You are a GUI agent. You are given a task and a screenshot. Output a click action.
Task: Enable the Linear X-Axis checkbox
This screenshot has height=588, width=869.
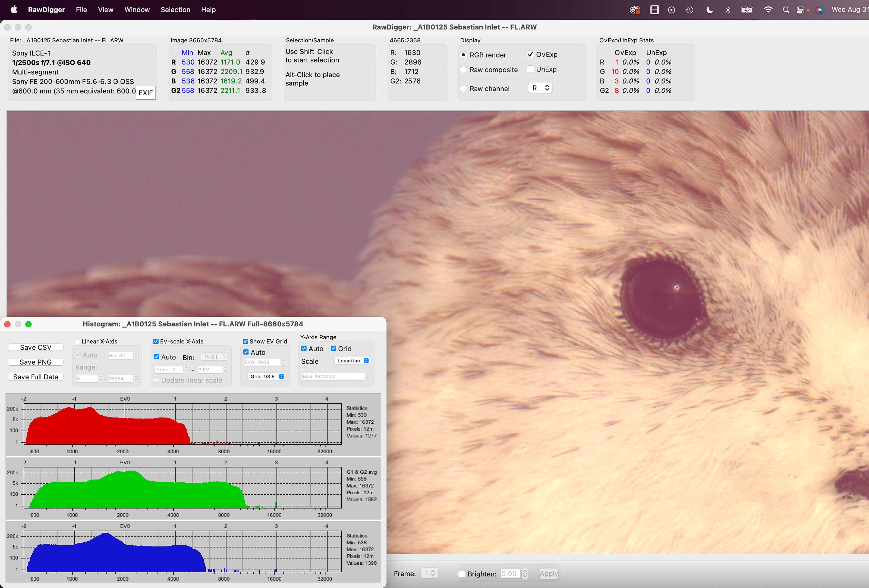pyautogui.click(x=77, y=341)
